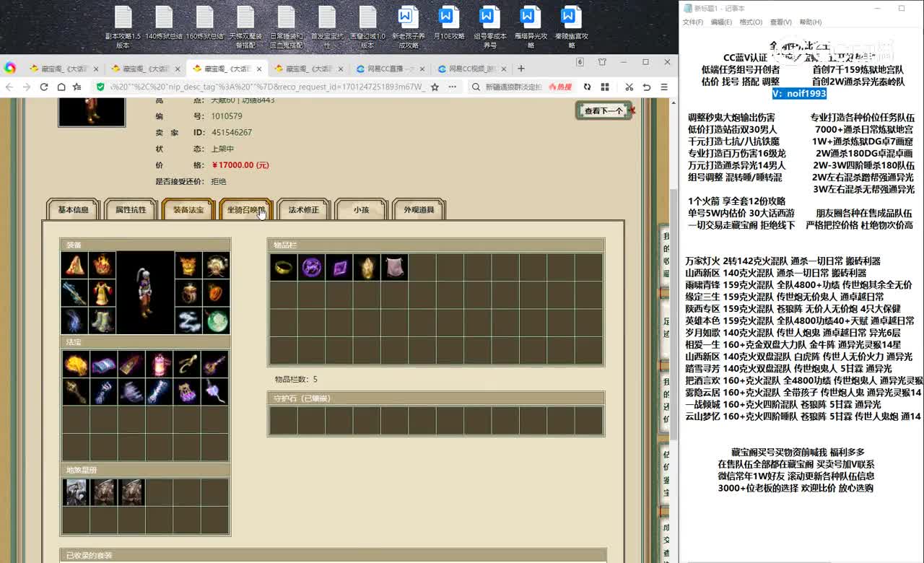Click the browser screenshot scissors icon
The height and width of the screenshot is (563, 924).
pyautogui.click(x=629, y=87)
